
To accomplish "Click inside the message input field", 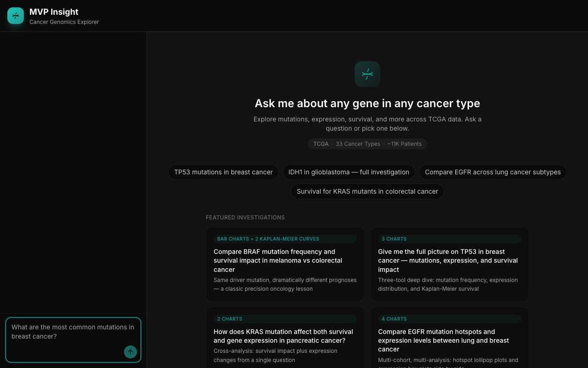I will pyautogui.click(x=73, y=332).
